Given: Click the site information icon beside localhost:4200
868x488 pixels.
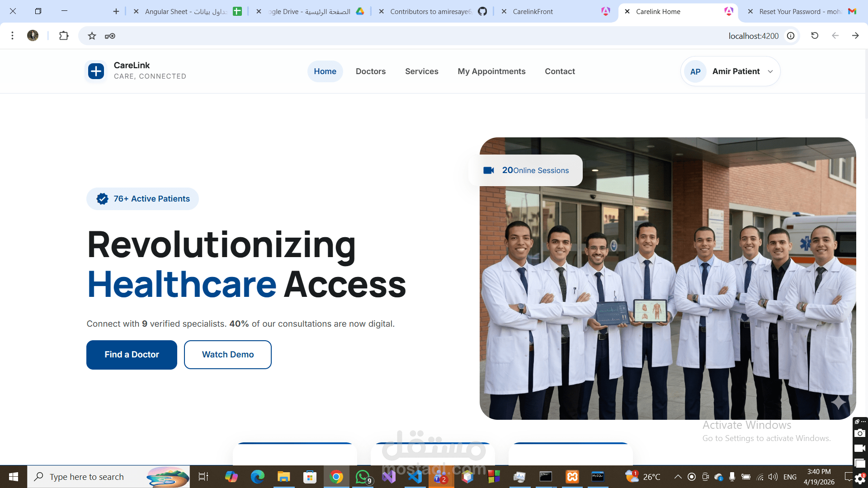Looking at the screenshot, I should coord(791,36).
